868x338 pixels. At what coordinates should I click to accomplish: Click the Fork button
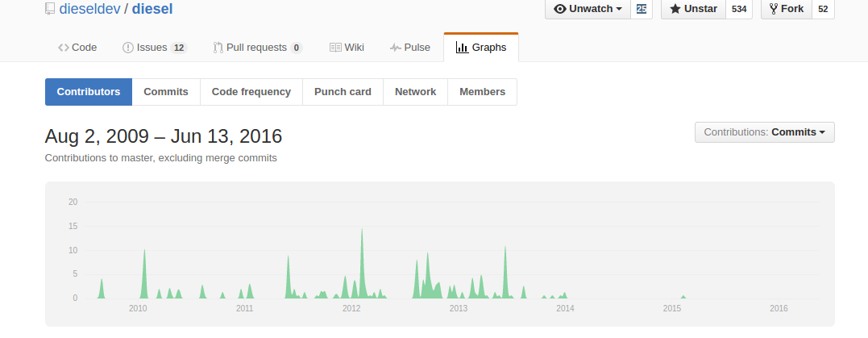click(x=787, y=9)
